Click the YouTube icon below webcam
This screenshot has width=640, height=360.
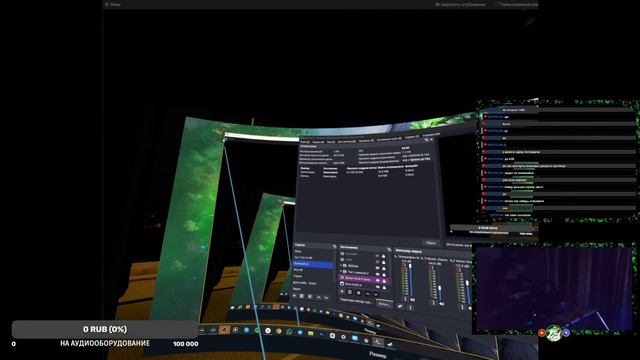point(542,333)
